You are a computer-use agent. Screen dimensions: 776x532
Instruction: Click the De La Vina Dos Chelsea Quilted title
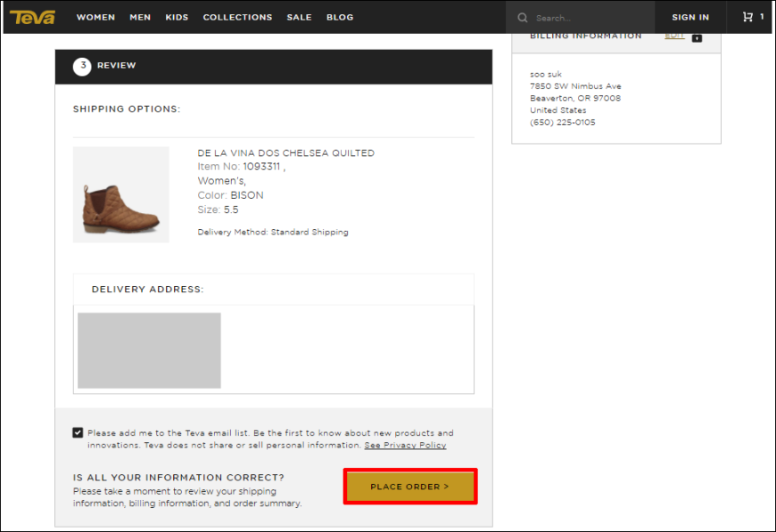[286, 152]
